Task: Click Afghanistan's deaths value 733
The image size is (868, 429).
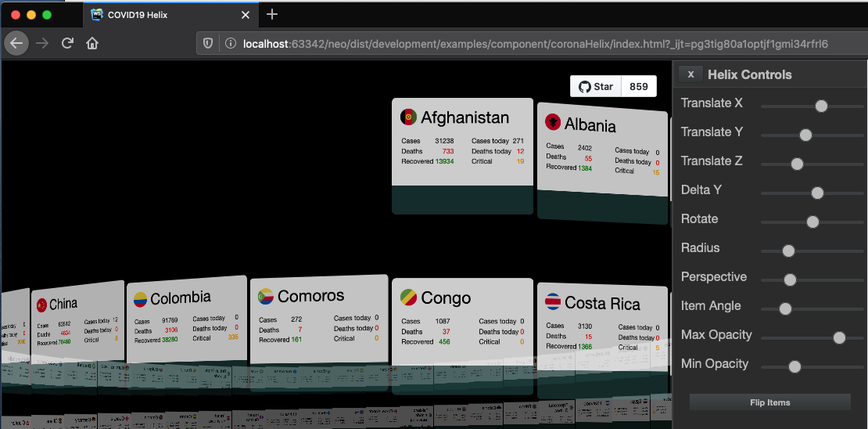Action: coord(448,151)
